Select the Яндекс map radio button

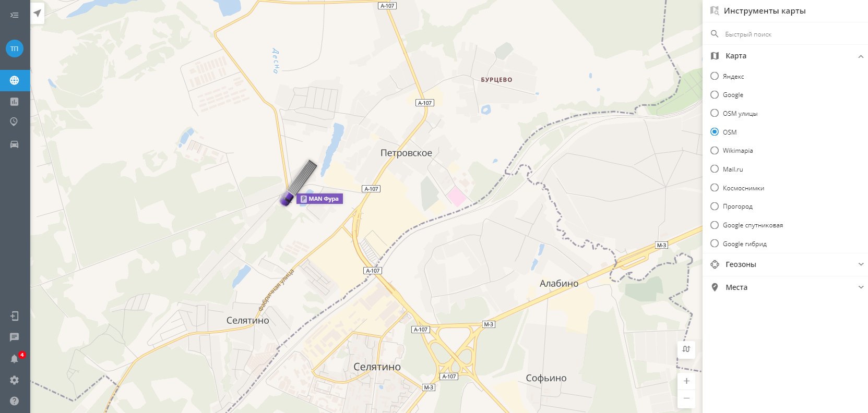pyautogui.click(x=715, y=76)
